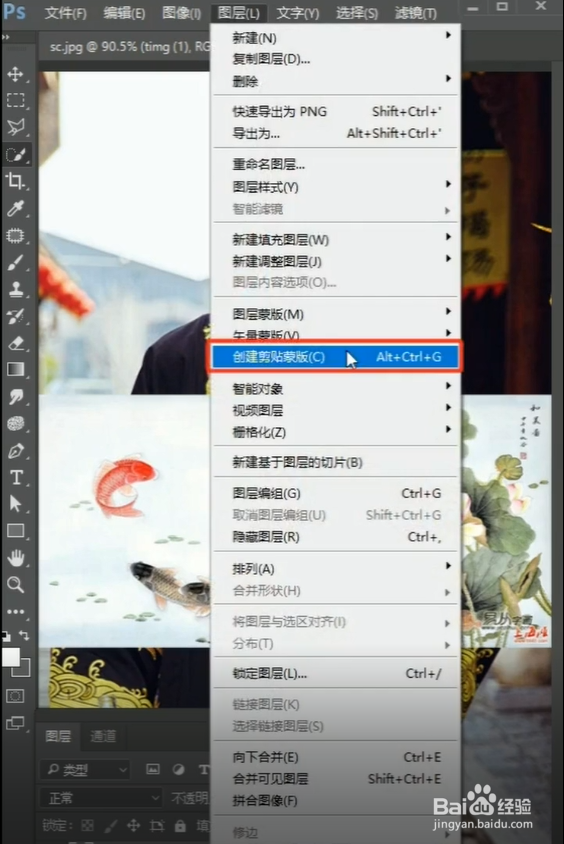Select the Zoom magnifier tool

tap(15, 585)
